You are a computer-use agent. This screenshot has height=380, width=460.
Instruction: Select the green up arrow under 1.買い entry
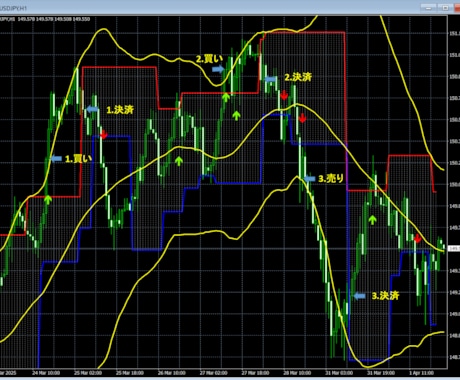(x=48, y=199)
